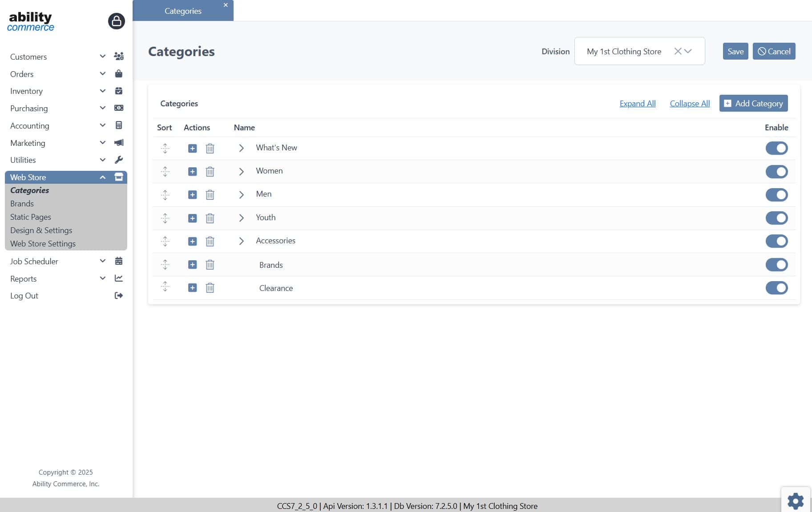Expand the Men category
The image size is (812, 512).
(242, 194)
